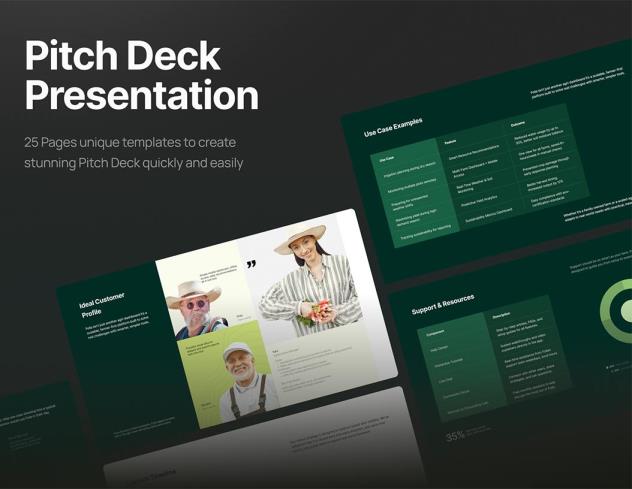Click the "25 Pages unique templates" subtitle
Screen dimensions: 632x489
point(135,152)
